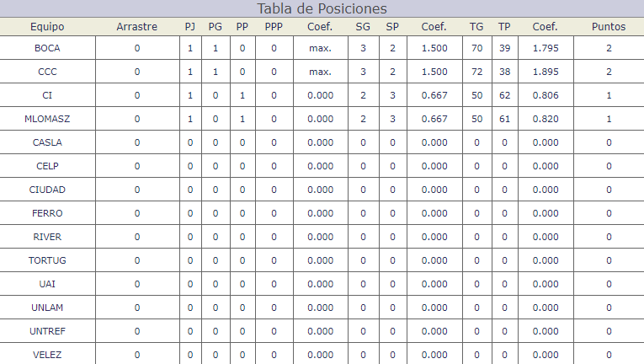
Task: Open the VELEZ team entry
Action: coord(47,355)
